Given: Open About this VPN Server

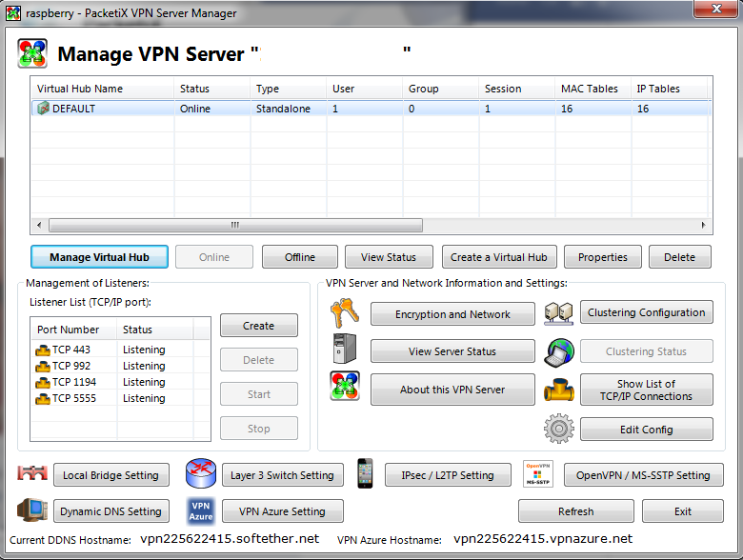Looking at the screenshot, I should pyautogui.click(x=452, y=390).
